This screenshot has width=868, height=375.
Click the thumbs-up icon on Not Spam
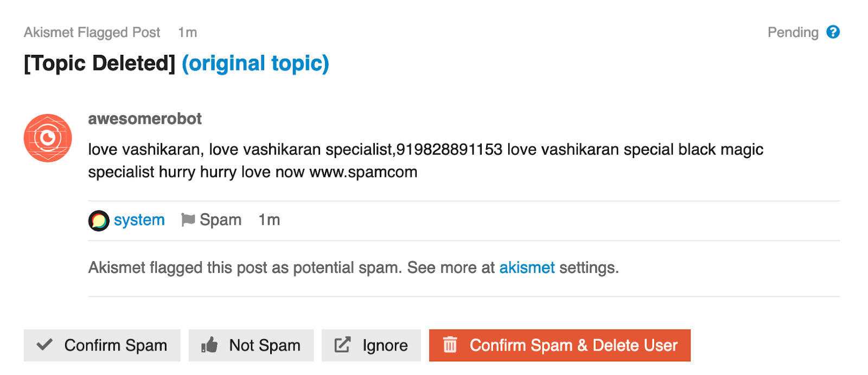pyautogui.click(x=209, y=345)
